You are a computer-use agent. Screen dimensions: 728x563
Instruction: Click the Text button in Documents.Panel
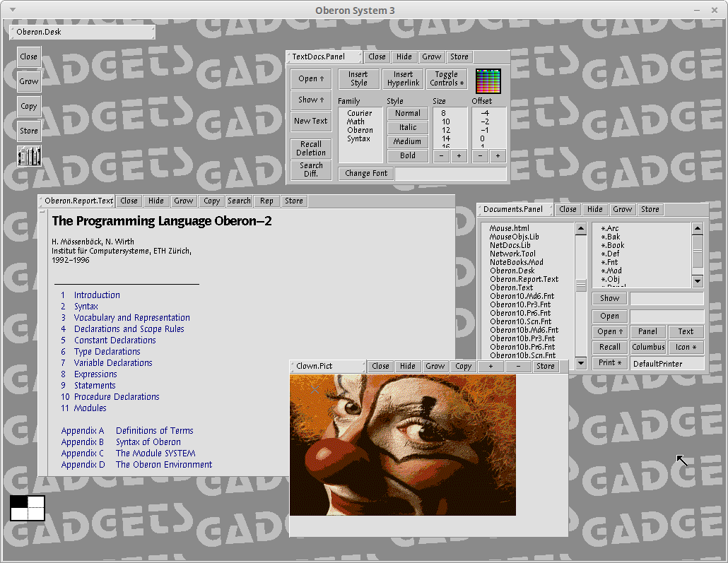coord(686,332)
